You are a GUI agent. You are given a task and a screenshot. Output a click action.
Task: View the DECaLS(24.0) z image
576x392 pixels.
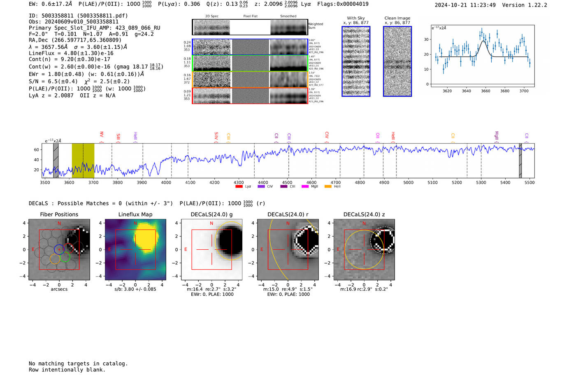coord(364,250)
